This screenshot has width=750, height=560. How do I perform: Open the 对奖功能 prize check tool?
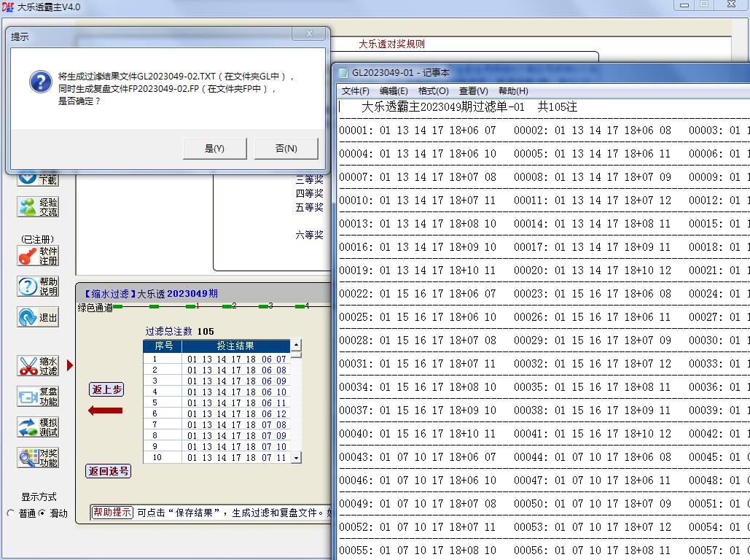(x=38, y=458)
